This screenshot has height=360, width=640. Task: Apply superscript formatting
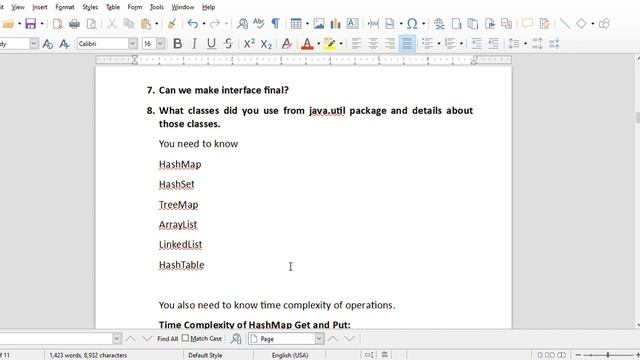coord(249,43)
